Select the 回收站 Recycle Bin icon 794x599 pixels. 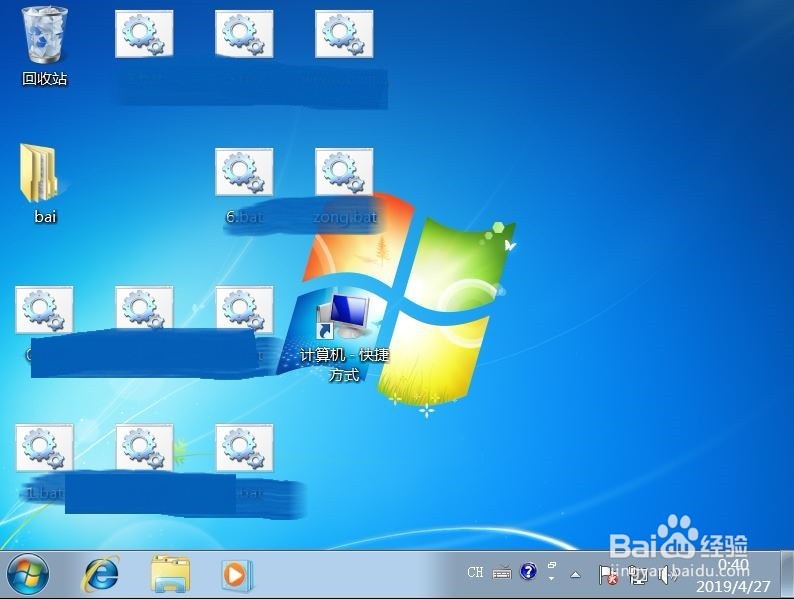44,46
